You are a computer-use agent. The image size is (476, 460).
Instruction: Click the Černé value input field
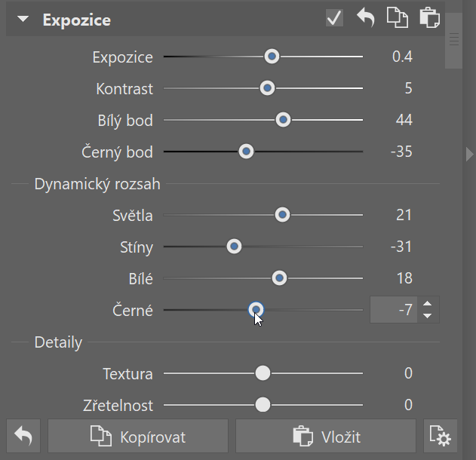tap(394, 309)
